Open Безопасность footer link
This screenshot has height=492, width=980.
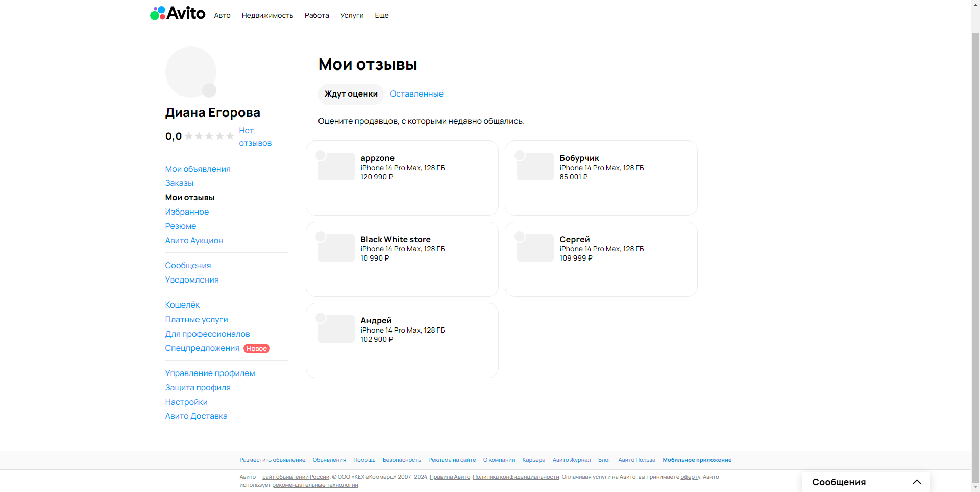pos(402,460)
